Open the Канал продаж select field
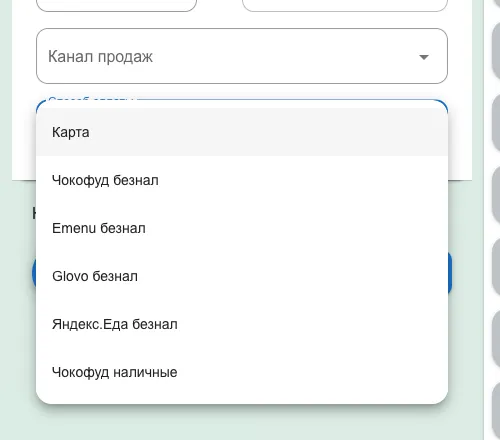The width and height of the screenshot is (500, 440). [x=242, y=56]
